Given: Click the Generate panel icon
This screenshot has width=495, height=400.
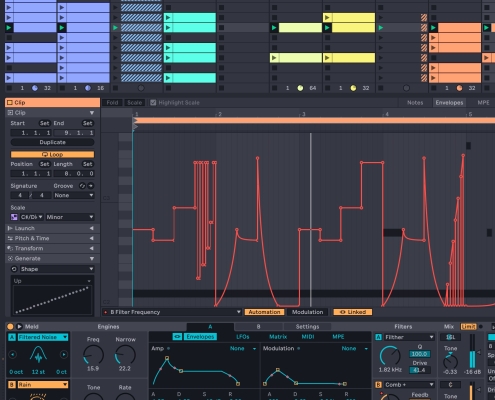Looking at the screenshot, I should click(10, 258).
